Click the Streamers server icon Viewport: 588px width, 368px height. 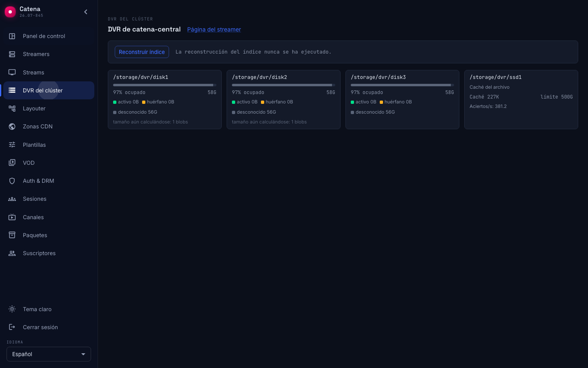(12, 54)
